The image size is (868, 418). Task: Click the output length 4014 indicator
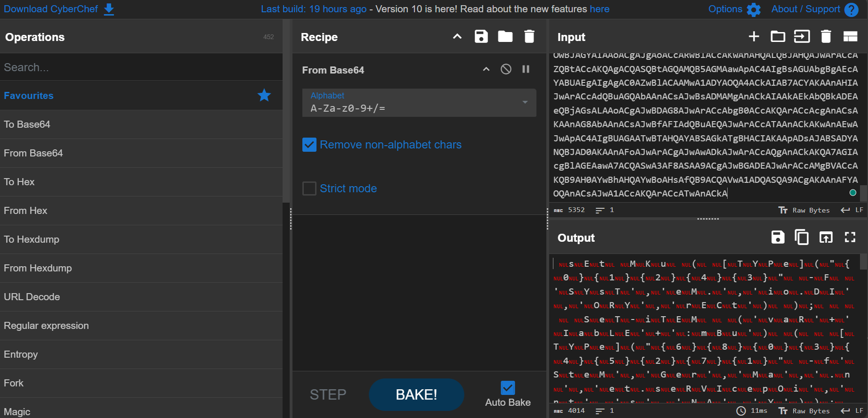[569, 411]
